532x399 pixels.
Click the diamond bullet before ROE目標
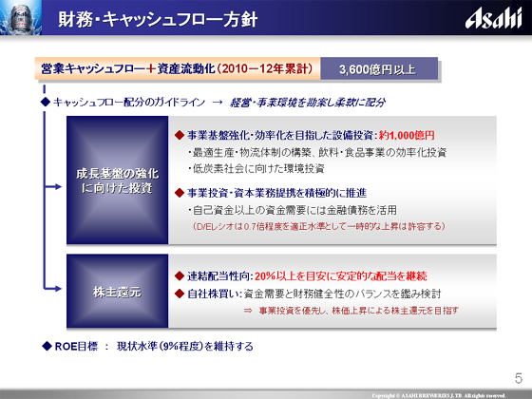click(x=47, y=346)
